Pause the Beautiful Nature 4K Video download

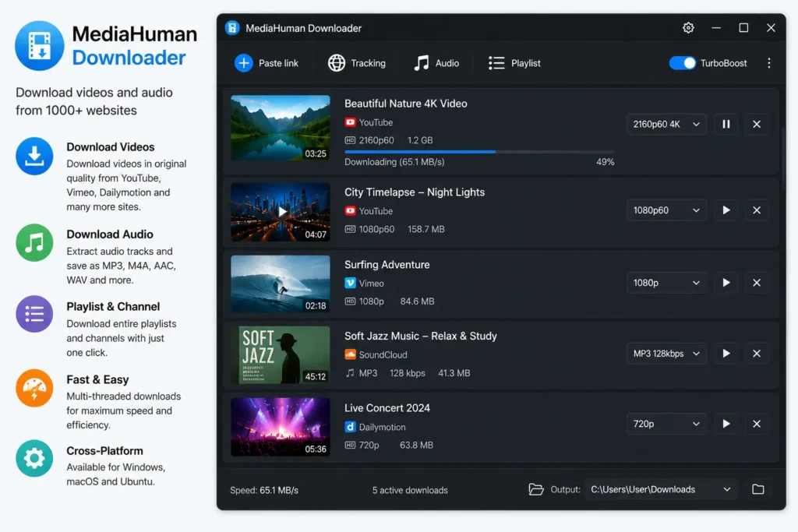click(726, 124)
